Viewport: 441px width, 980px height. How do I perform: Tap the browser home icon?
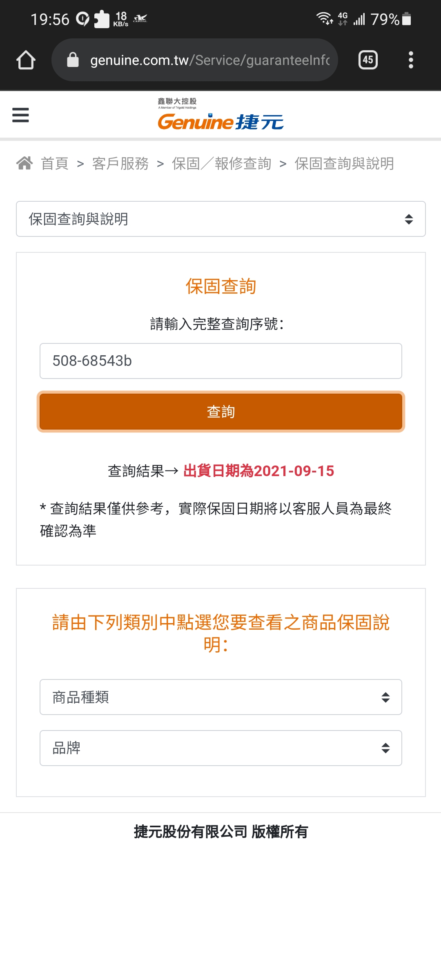click(x=26, y=60)
